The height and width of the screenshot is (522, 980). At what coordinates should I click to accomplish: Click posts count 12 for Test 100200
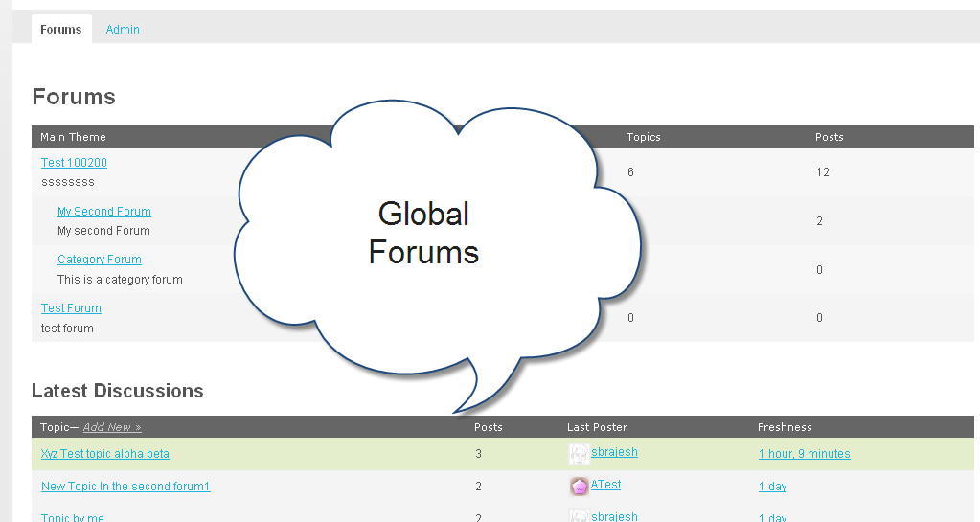click(823, 171)
